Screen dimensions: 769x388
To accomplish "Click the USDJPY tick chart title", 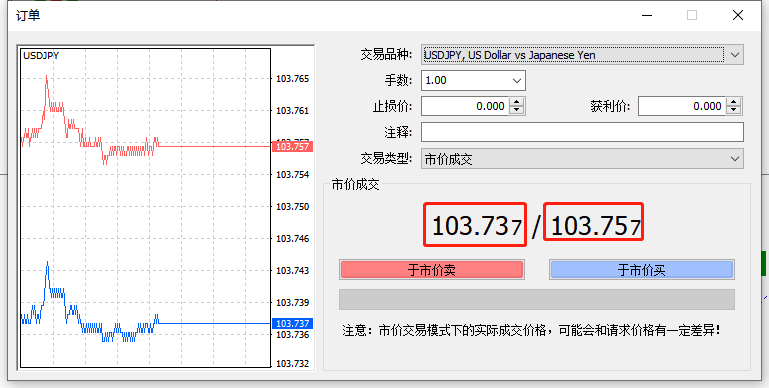I will click(x=41, y=55).
